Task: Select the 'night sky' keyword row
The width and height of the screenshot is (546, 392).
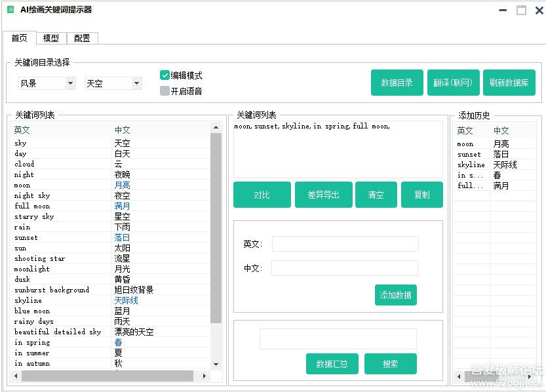Action: (111, 195)
